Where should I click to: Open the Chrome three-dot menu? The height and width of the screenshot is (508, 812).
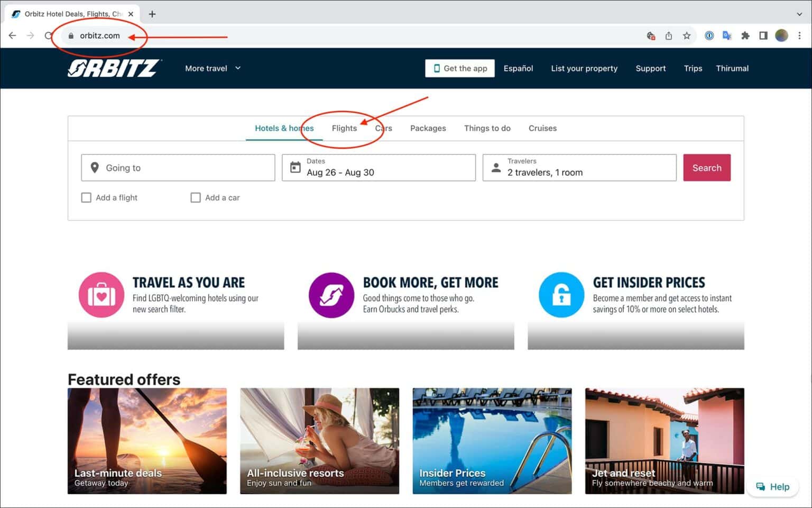tap(799, 35)
